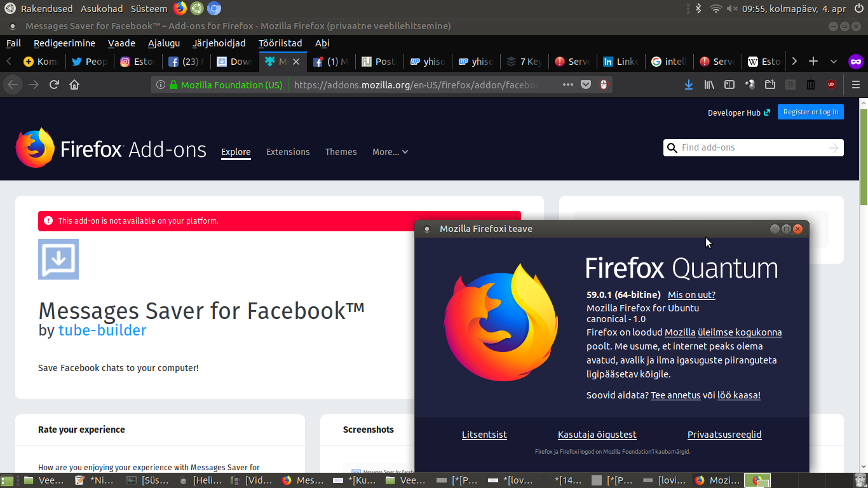The height and width of the screenshot is (488, 868).
Task: Click the muted volume indicator
Action: pos(732,8)
